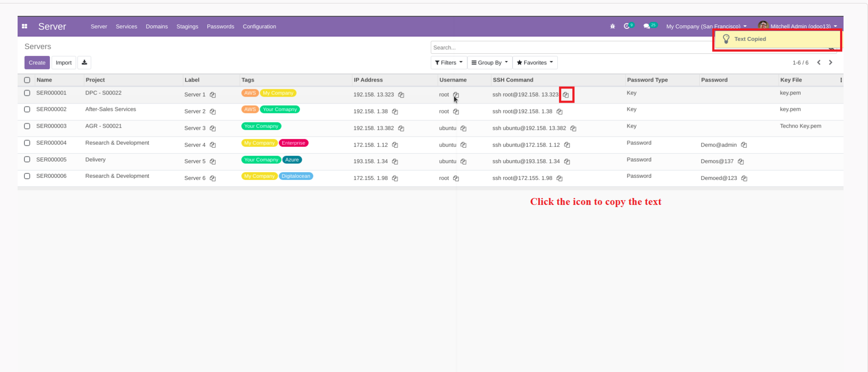Copy ssh ubuntu@192.158. 13.382 command
This screenshot has height=372, width=868.
click(x=573, y=128)
